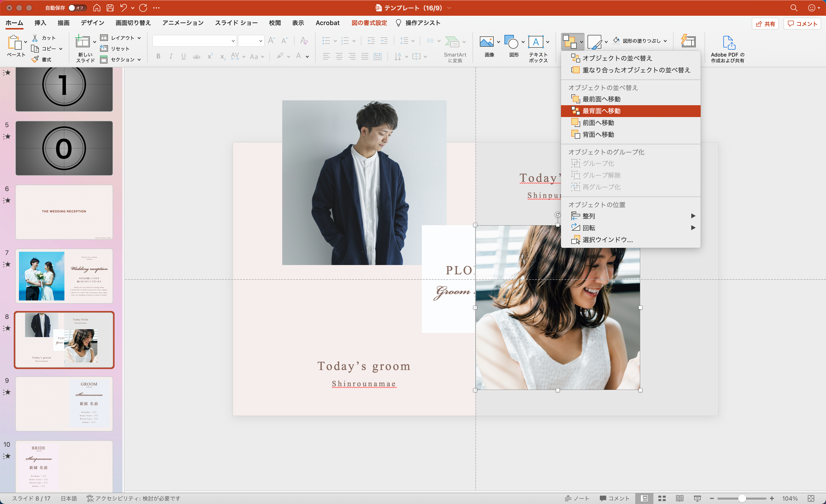This screenshot has height=504, width=826.
Task: Open the font name combo box
Action: [x=194, y=41]
